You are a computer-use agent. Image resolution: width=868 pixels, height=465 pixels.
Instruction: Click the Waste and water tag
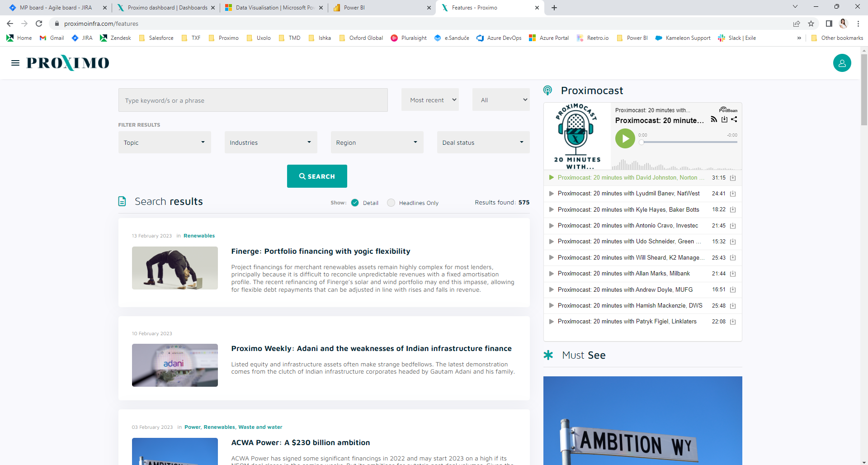pos(260,427)
